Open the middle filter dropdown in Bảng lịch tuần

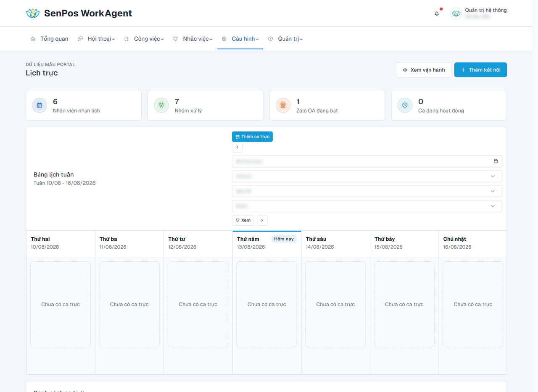(x=367, y=191)
